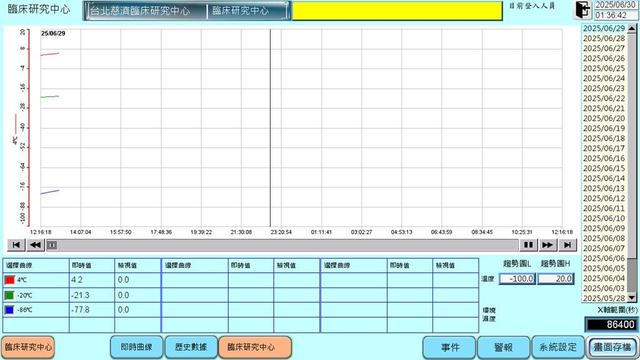Jump to end of trend timeline
This screenshot has height=360, width=640.
coord(567,245)
